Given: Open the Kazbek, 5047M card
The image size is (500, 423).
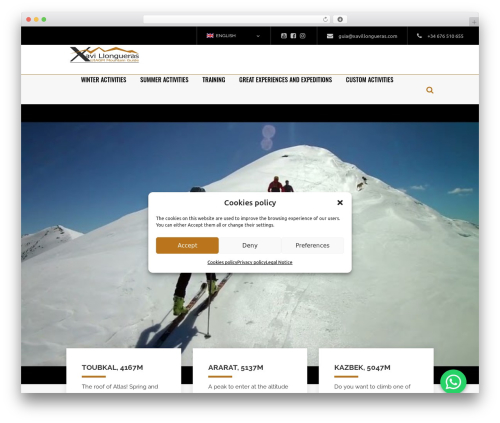Looking at the screenshot, I should (376, 371).
